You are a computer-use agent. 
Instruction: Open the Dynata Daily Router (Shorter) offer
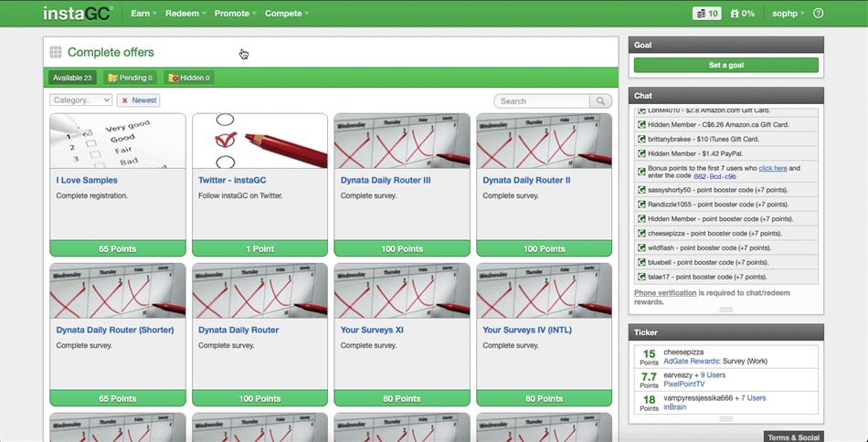click(x=115, y=330)
